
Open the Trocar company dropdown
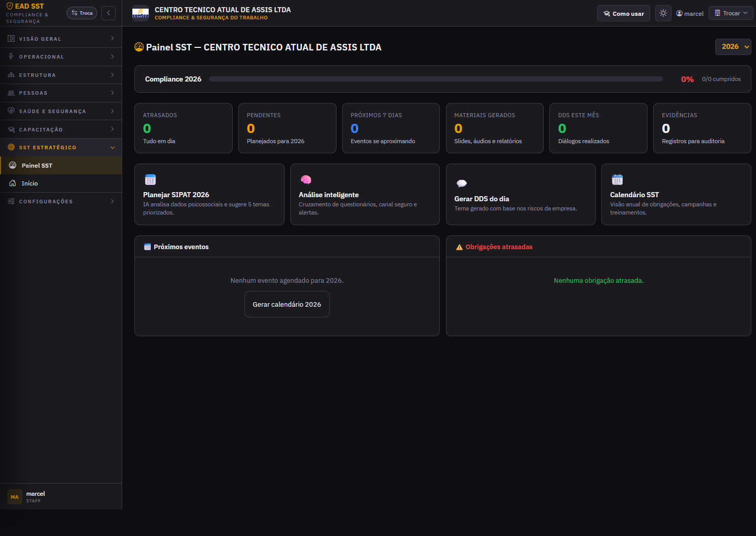[x=731, y=13]
